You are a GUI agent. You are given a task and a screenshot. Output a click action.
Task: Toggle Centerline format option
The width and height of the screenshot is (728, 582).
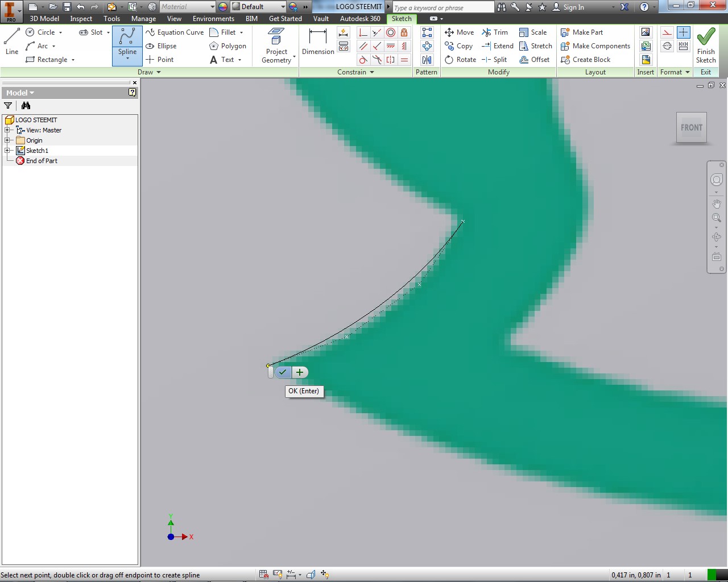(668, 46)
